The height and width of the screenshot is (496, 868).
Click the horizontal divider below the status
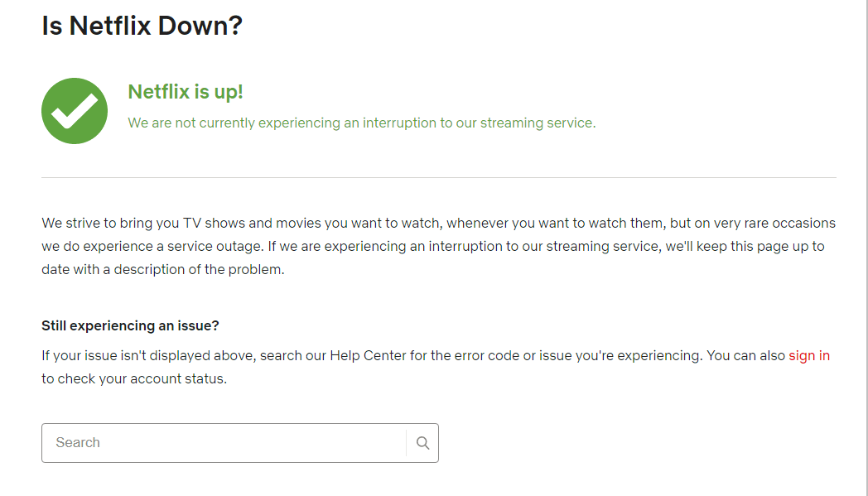click(438, 175)
